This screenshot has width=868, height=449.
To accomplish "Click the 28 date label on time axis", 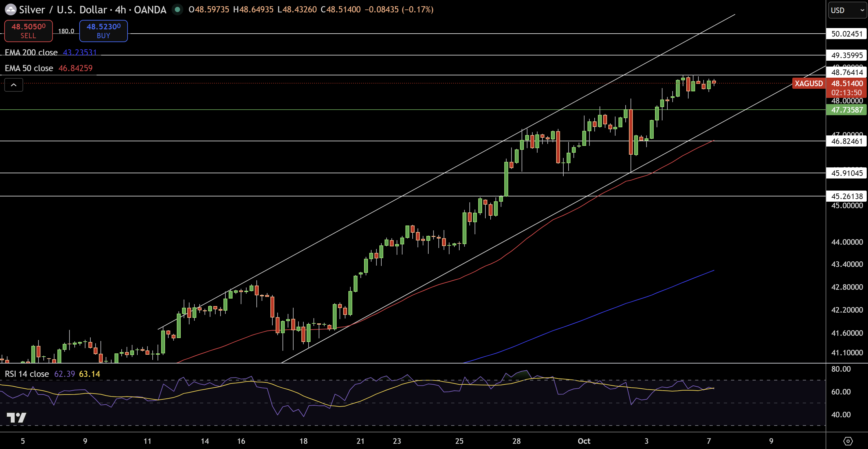I will click(516, 441).
